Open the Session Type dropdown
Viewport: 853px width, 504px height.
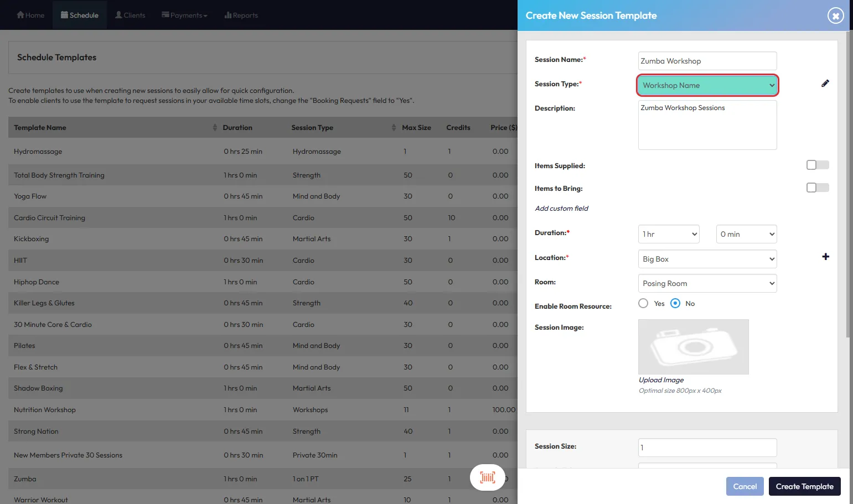click(x=707, y=85)
